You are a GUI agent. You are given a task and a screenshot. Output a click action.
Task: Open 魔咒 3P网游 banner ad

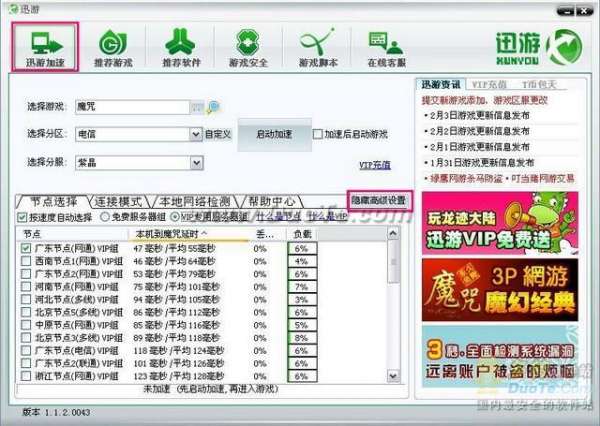[500, 290]
